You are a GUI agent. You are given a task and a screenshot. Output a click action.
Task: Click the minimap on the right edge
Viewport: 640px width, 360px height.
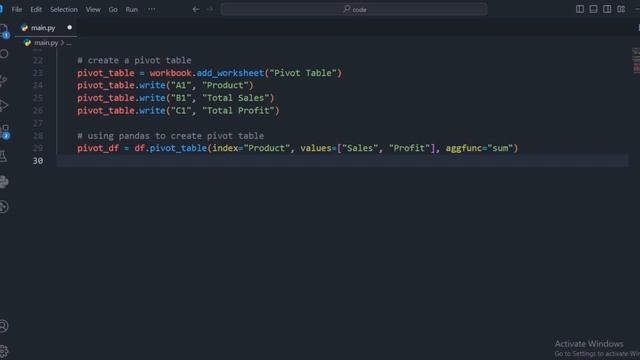pos(636,60)
